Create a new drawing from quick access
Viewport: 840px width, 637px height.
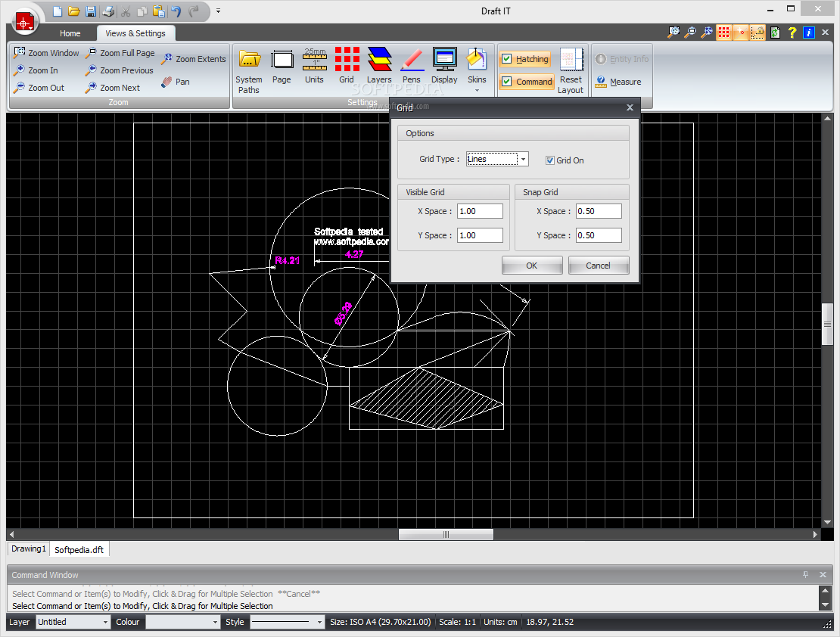tap(58, 11)
